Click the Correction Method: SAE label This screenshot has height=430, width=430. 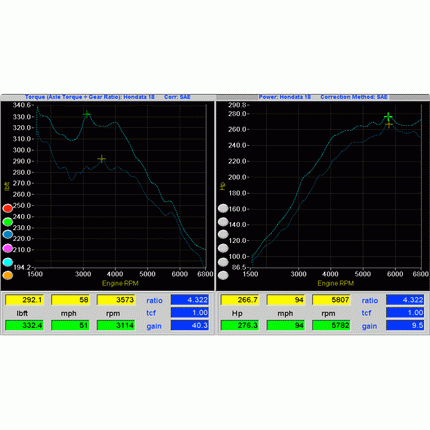pos(354,97)
